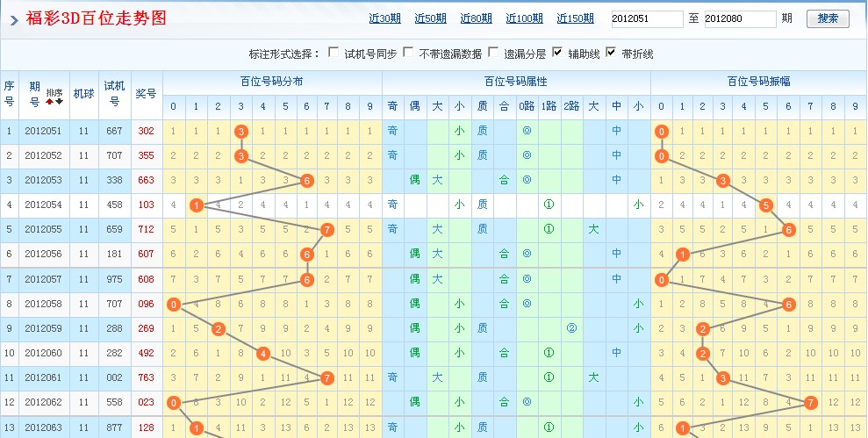868x438 pixels.
Task: Select period number 2012063
Action: [x=43, y=427]
